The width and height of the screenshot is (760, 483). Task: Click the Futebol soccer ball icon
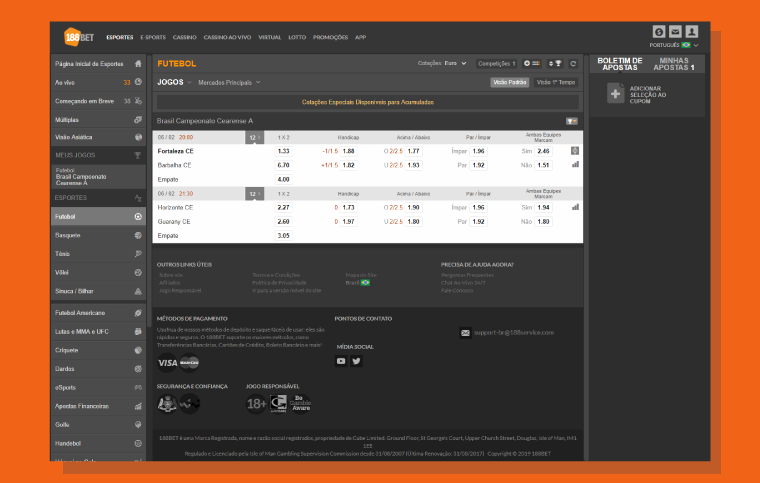[138, 217]
